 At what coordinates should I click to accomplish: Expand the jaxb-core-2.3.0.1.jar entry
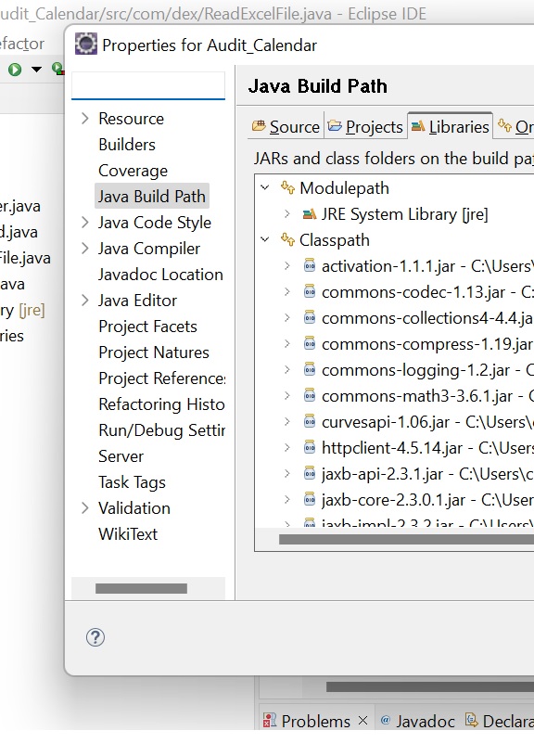tap(287, 500)
